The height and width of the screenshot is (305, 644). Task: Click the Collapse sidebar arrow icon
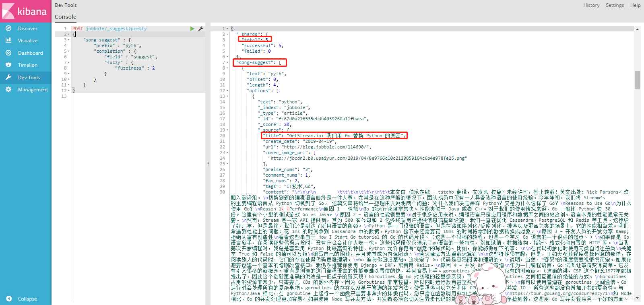[9, 299]
